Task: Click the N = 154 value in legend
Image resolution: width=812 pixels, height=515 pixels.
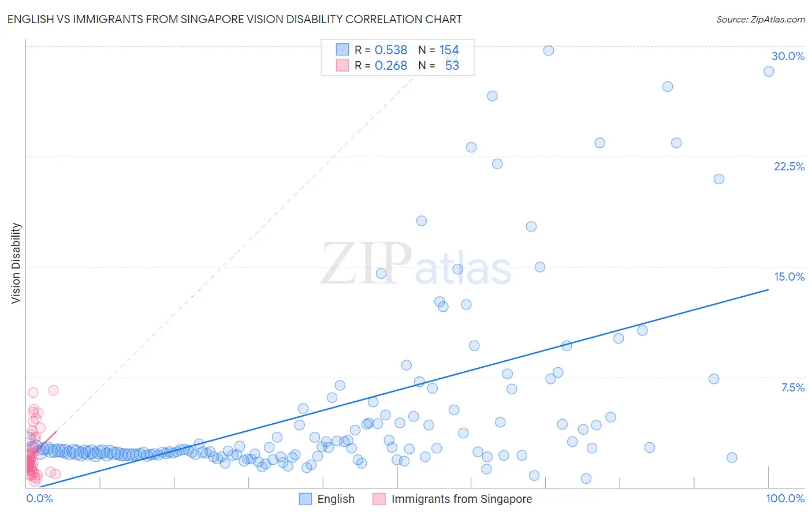Action: (x=439, y=50)
